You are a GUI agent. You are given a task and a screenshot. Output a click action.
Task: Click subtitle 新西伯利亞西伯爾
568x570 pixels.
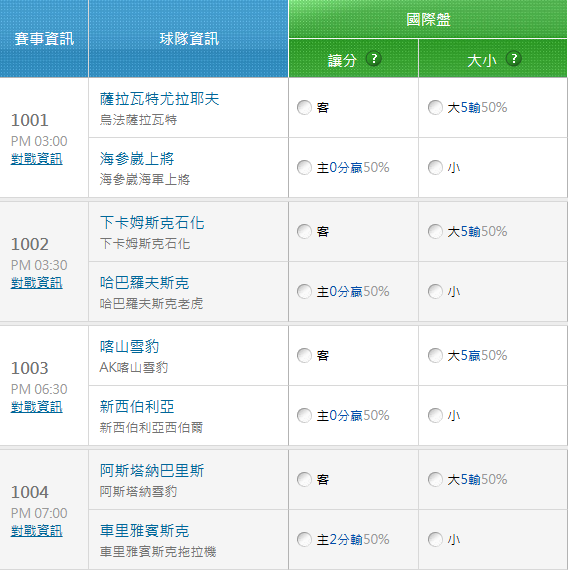(151, 427)
